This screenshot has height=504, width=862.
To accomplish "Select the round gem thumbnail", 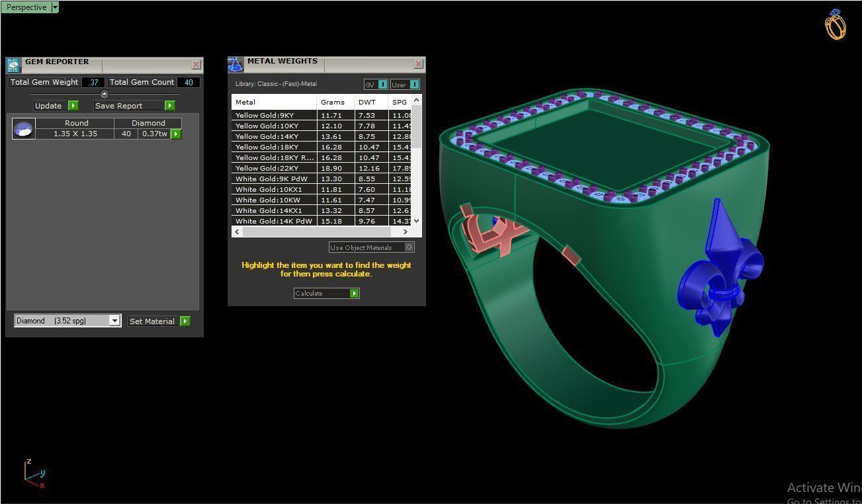I will [24, 129].
